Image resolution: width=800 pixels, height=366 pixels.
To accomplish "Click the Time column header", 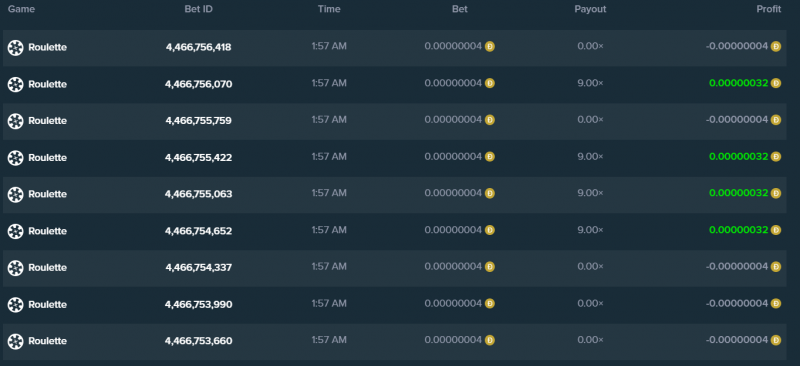I will point(329,9).
